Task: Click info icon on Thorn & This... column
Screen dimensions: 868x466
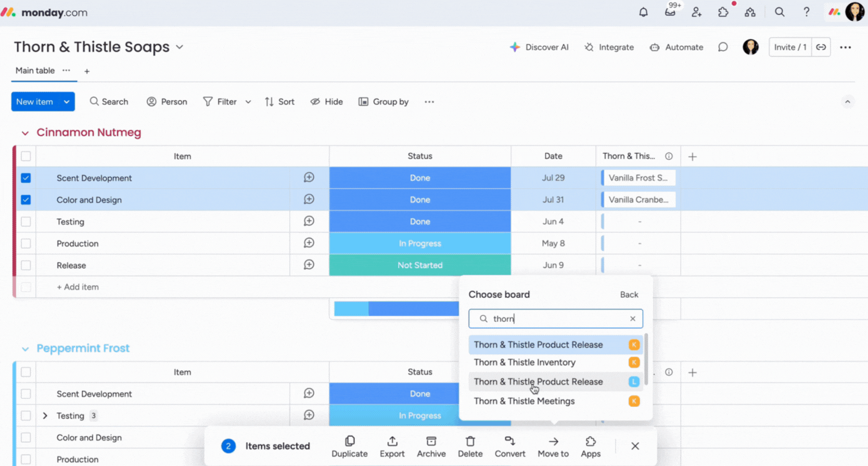Action: (x=669, y=156)
